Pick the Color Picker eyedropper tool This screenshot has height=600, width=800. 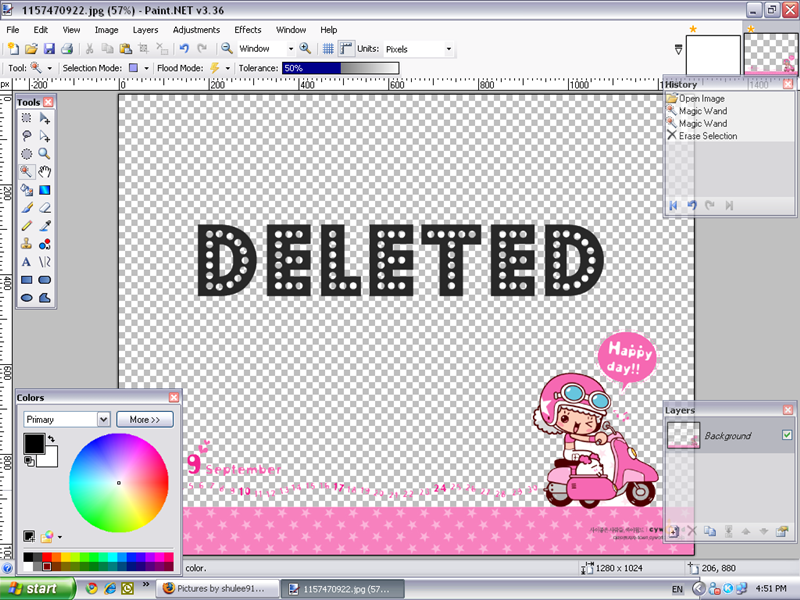(44, 225)
